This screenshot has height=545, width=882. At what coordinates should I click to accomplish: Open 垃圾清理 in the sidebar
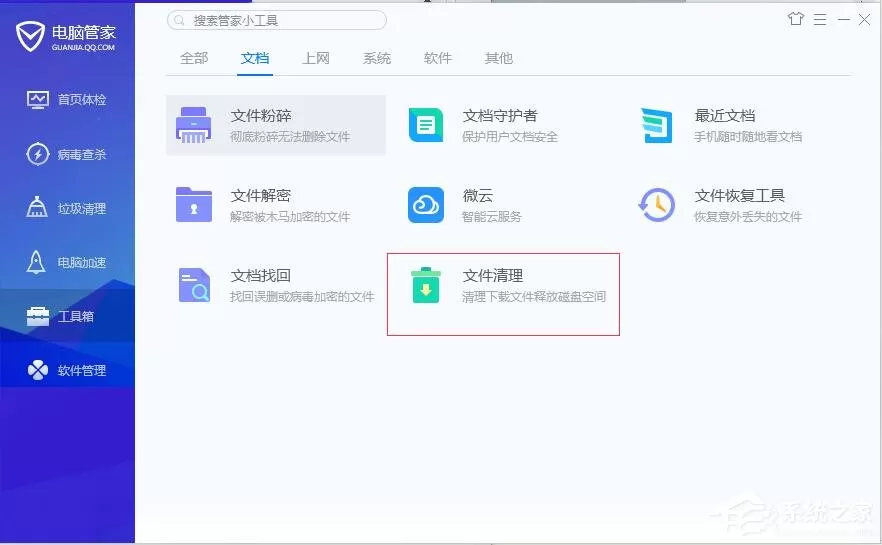(x=67, y=208)
